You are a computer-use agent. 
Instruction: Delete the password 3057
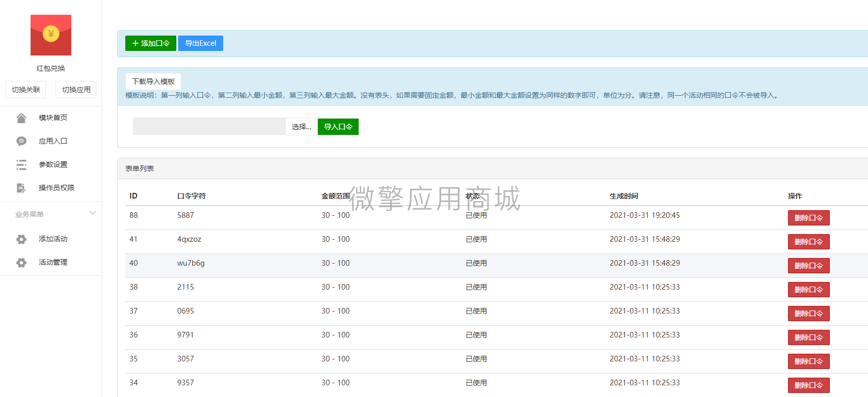coord(809,361)
